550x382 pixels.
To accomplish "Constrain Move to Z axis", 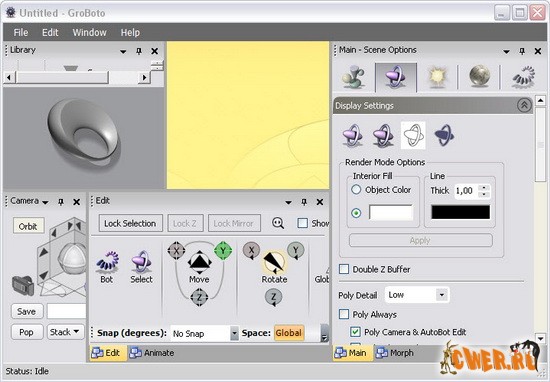I will click(x=199, y=297).
